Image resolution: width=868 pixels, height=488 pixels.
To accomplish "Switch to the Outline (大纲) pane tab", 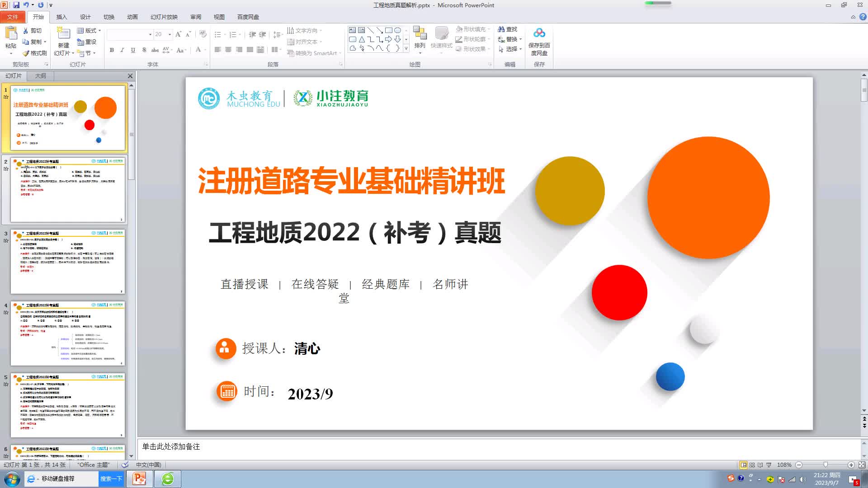I will click(40, 76).
